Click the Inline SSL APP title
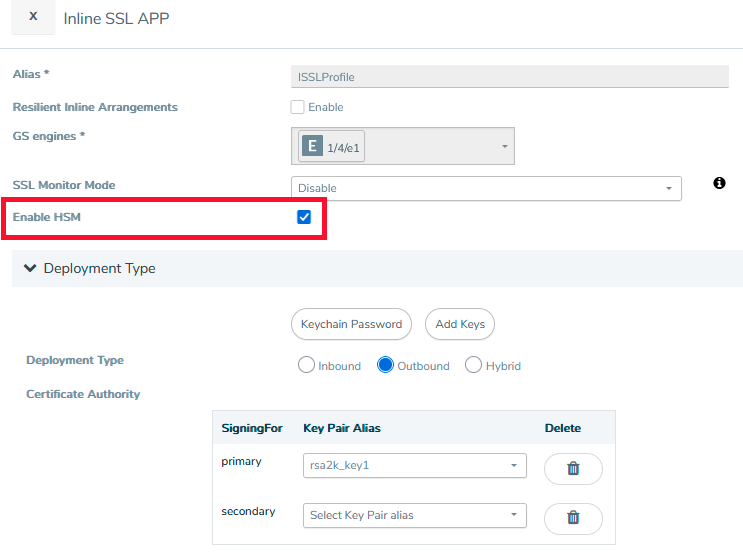The image size is (743, 552). point(116,18)
